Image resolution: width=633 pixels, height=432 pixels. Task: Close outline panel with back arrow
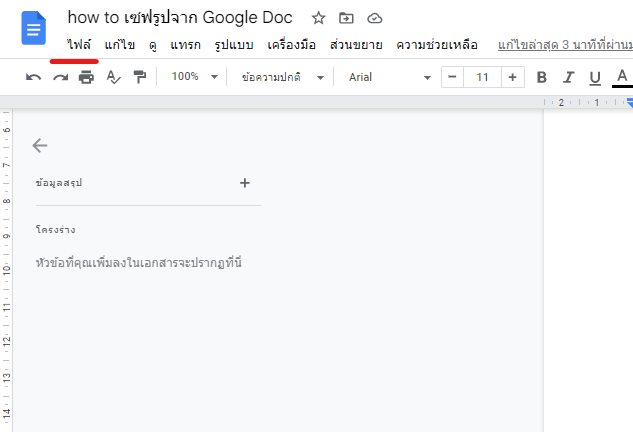40,145
